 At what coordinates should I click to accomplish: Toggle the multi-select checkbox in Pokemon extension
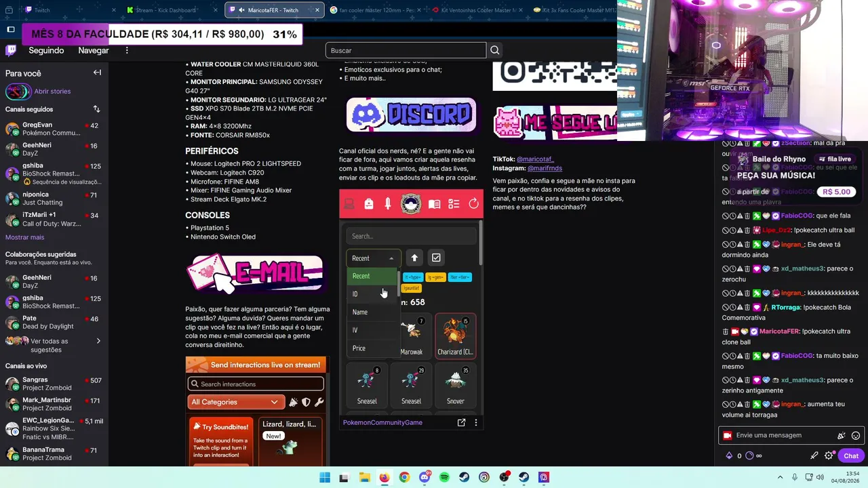point(436,258)
